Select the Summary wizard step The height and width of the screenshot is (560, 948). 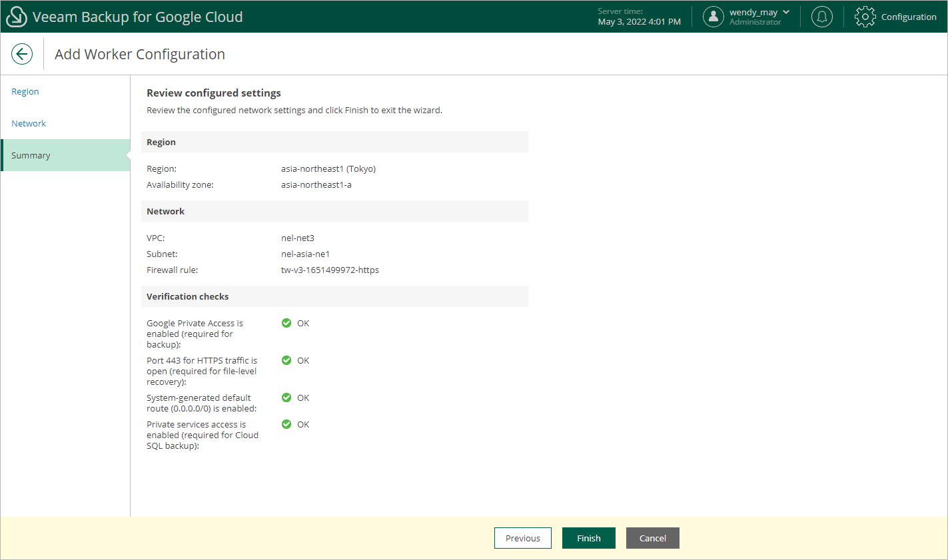[x=65, y=155]
